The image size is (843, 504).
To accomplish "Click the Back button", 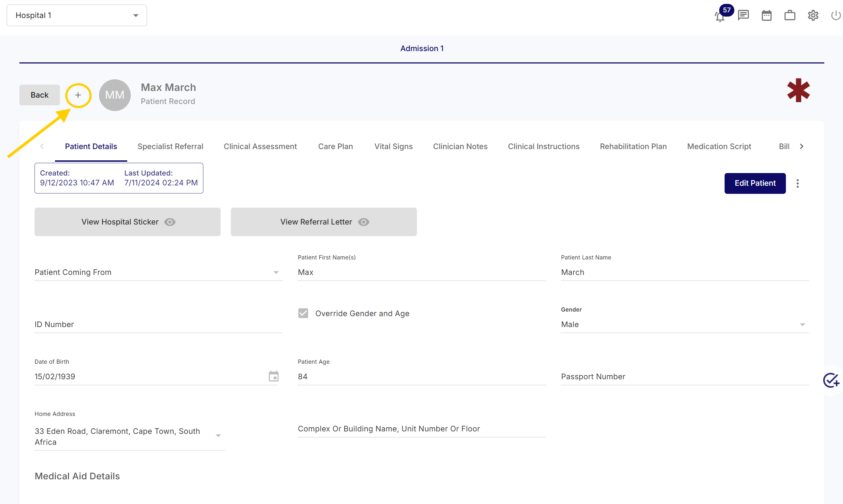I will click(x=39, y=95).
